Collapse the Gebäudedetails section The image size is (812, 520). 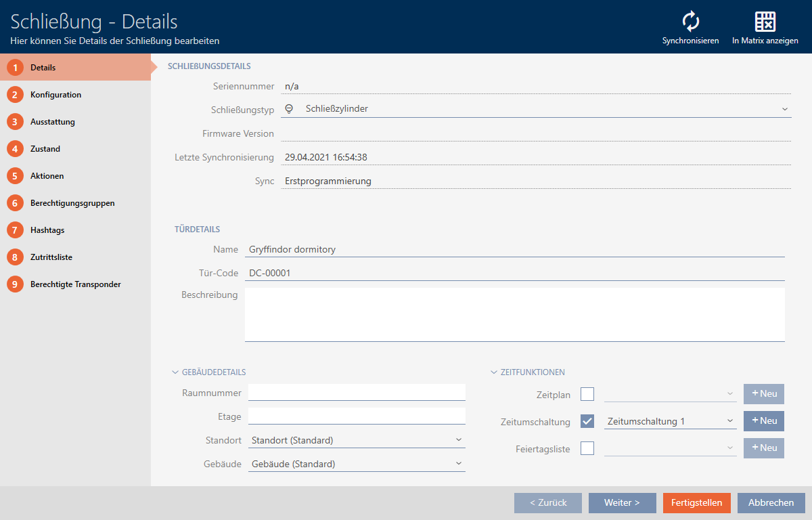[x=175, y=372]
